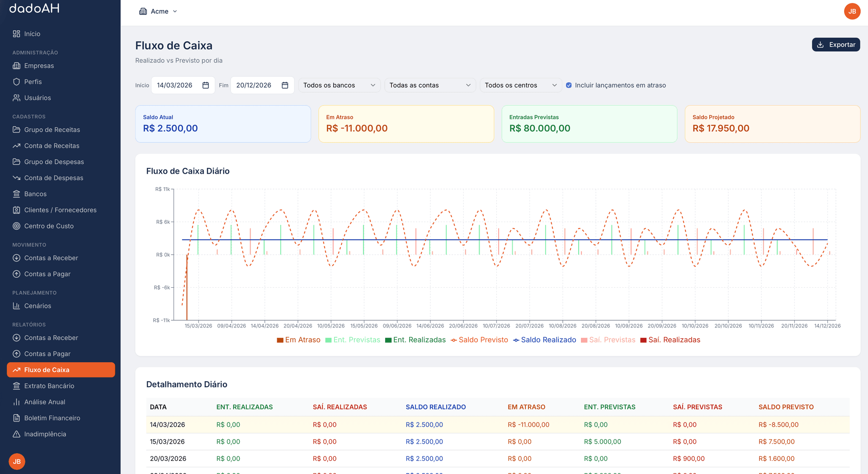Screen dimensions: 868x474
Task: Click the calendar icon in Início date field
Action: pos(205,85)
